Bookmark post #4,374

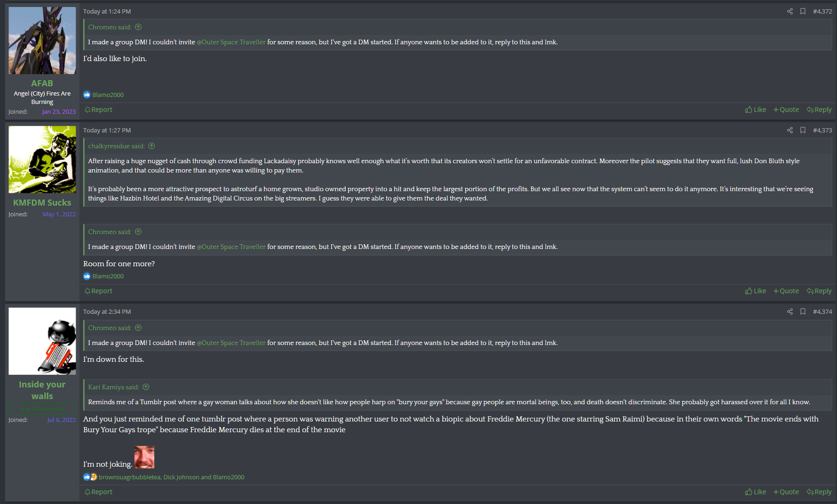point(803,312)
